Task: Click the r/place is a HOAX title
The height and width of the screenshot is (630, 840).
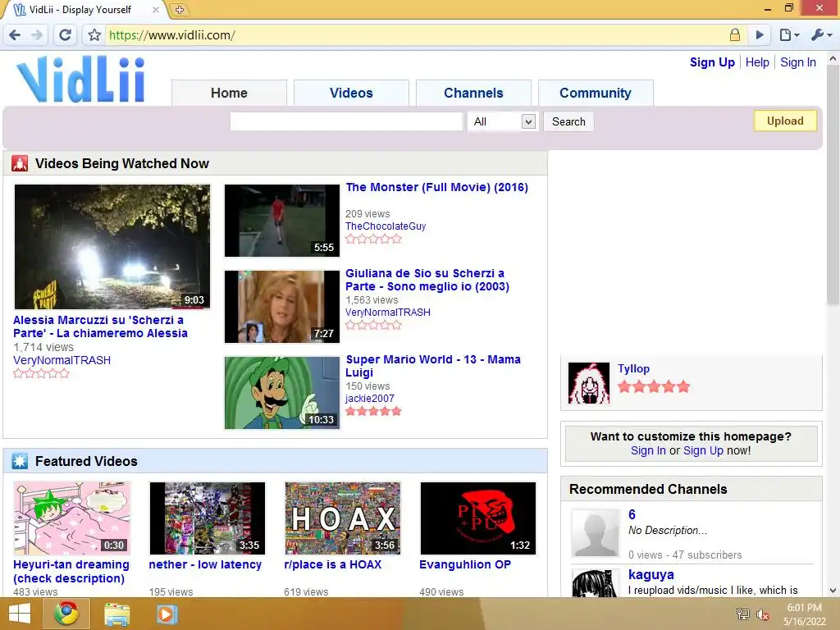Action: (x=333, y=564)
